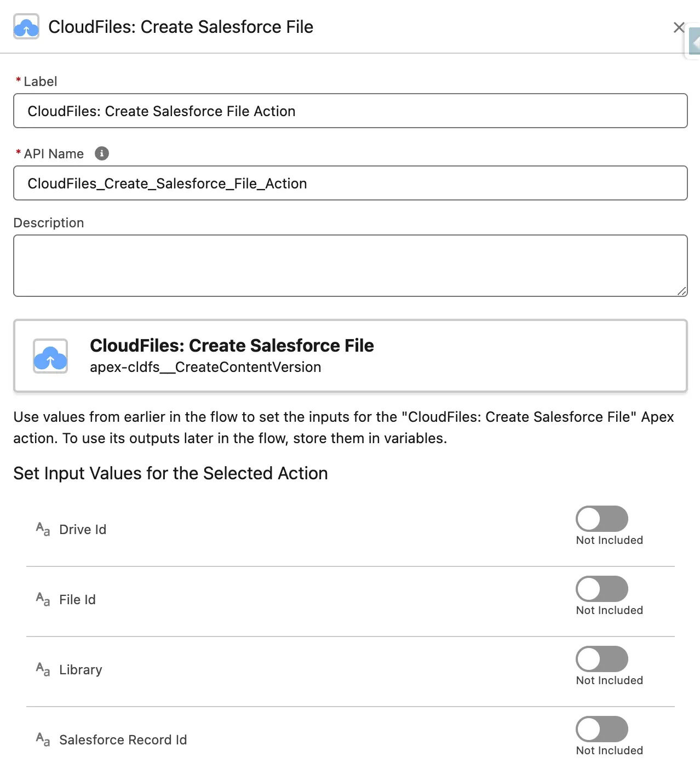Image resolution: width=700 pixels, height=780 pixels.
Task: Click the Set Input Values section heading
Action: (170, 473)
